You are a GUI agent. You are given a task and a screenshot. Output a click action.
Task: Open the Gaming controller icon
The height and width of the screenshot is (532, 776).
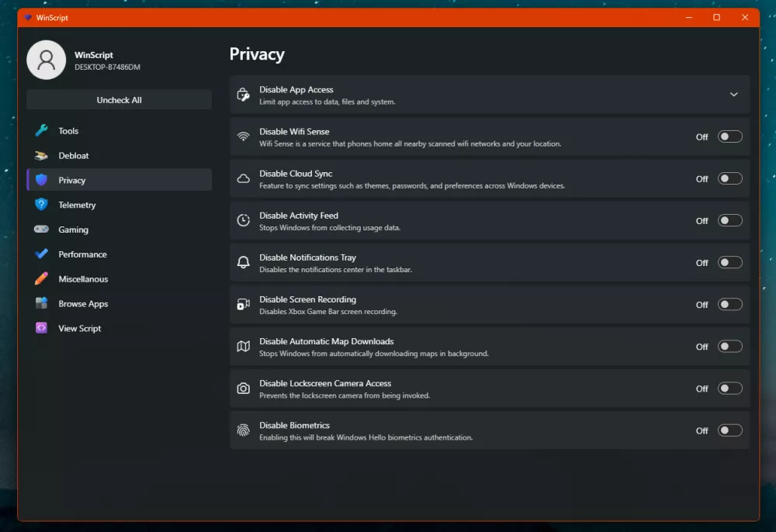click(42, 230)
